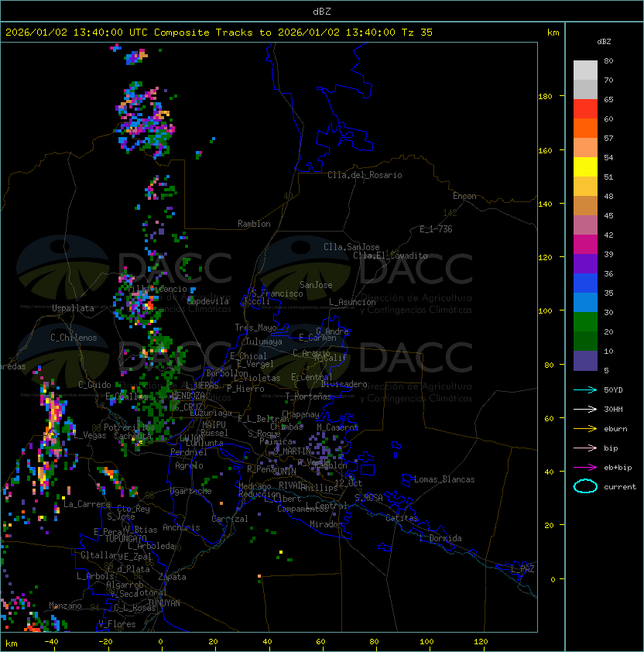Select the light gray 70–80 dBZ swatch
Screen dimensions: 644x652
[x=585, y=70]
